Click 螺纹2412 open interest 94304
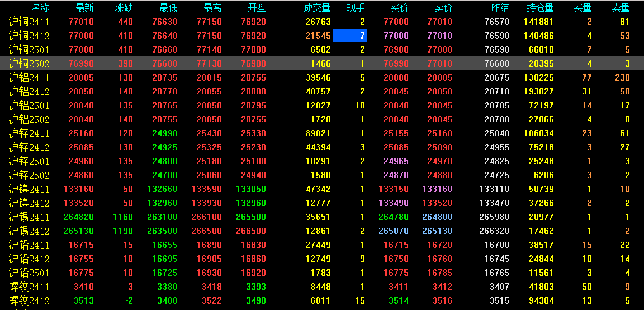Image resolution: width=644 pixels, height=310 pixels. [541, 300]
